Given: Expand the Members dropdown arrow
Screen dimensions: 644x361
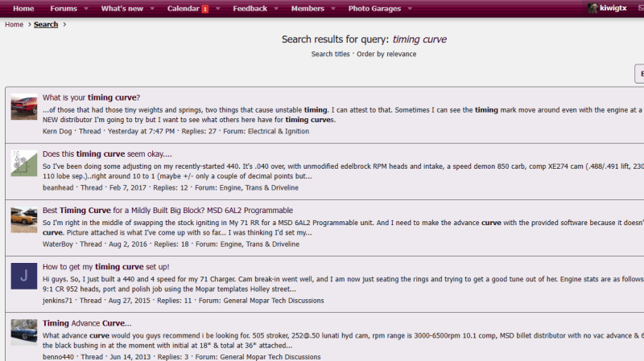Looking at the screenshot, I should 331,9.
